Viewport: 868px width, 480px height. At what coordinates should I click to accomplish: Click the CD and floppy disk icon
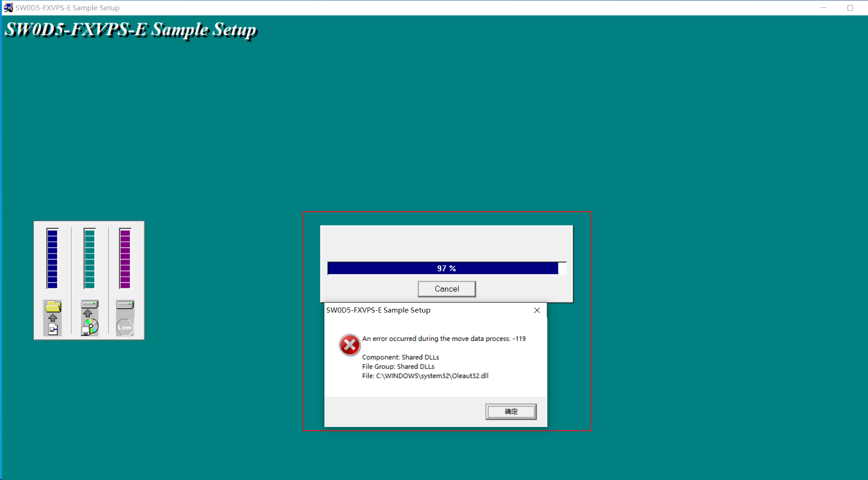(x=90, y=327)
